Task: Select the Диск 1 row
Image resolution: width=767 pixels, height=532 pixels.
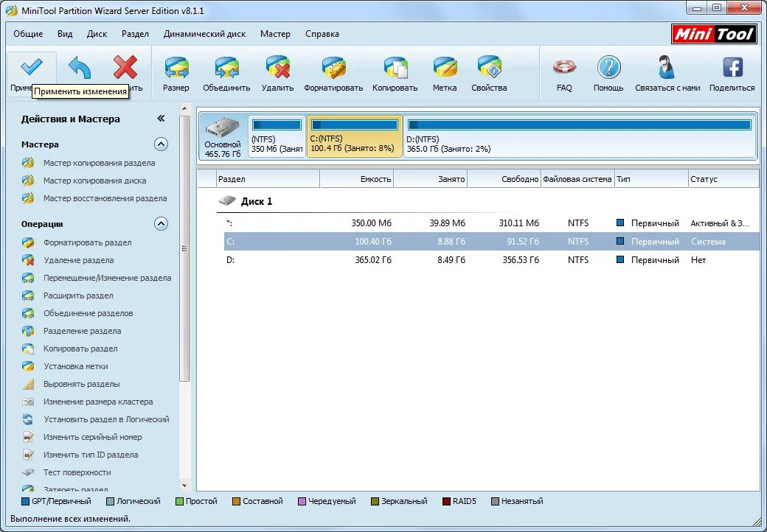Action: (257, 201)
